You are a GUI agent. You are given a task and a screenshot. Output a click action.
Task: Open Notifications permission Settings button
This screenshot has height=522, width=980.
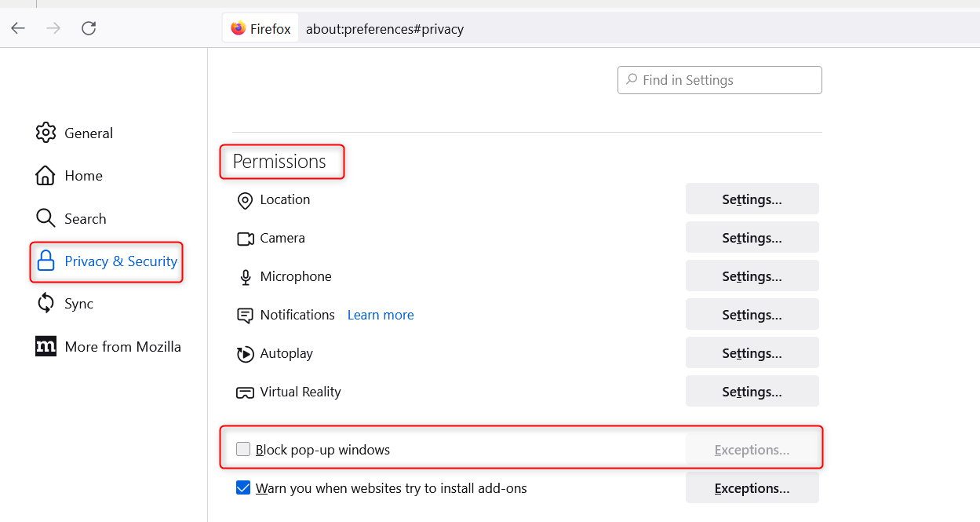(752, 315)
